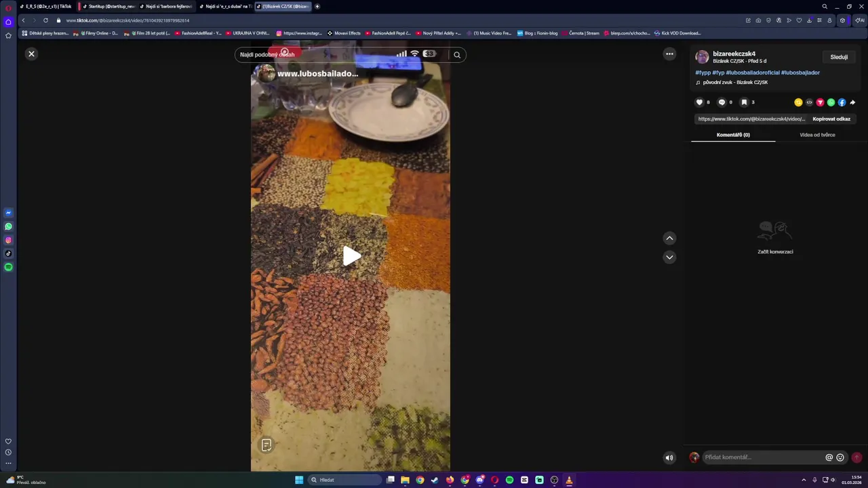The height and width of the screenshot is (488, 868).
Task: Go back in browser history
Action: pos(23,20)
